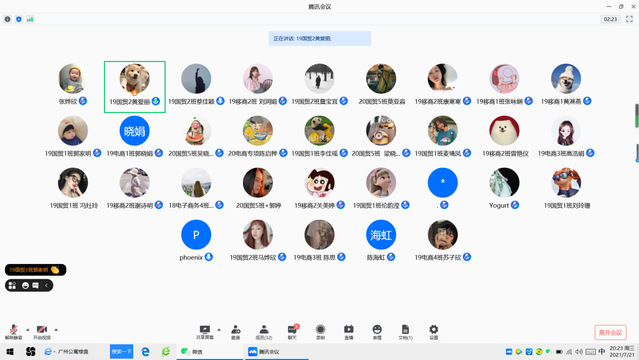
Task: Click the green active mic icon of speaker
Action: [x=156, y=101]
